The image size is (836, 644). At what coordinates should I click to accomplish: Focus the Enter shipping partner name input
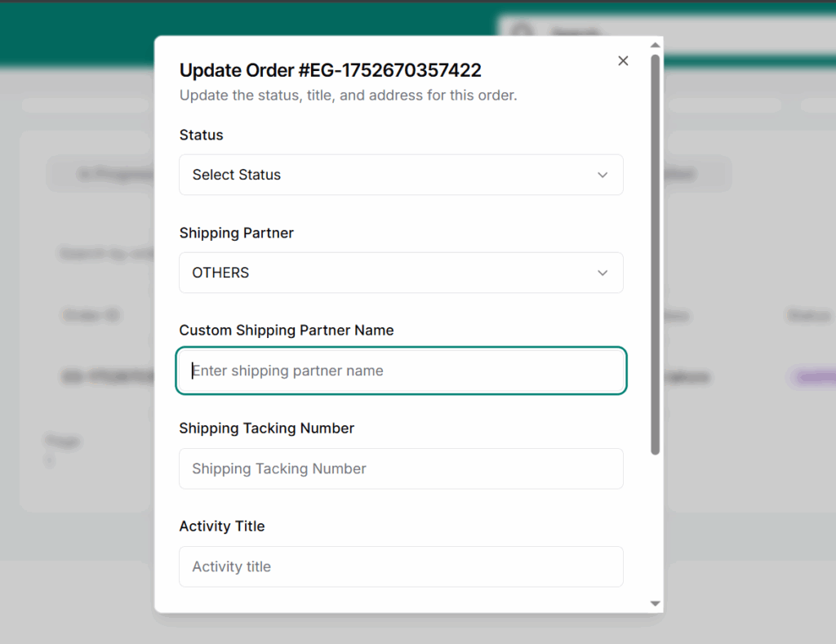tap(400, 371)
